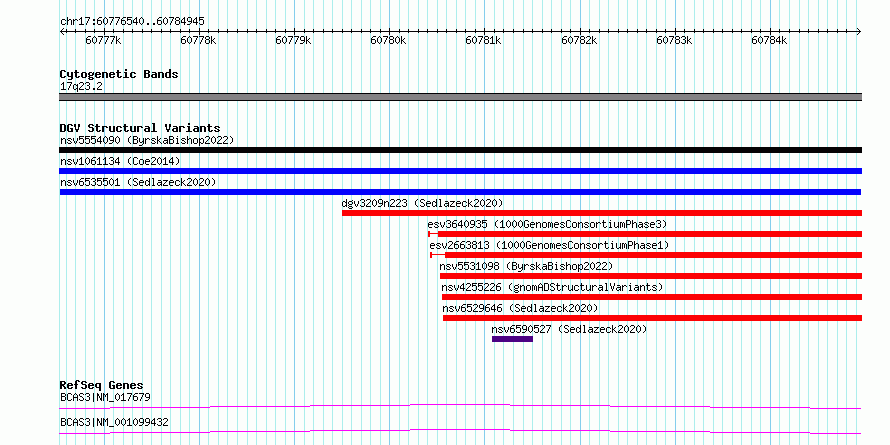Click the ruler's left arrowhead
This screenshot has width=890, height=445.
(62, 32)
